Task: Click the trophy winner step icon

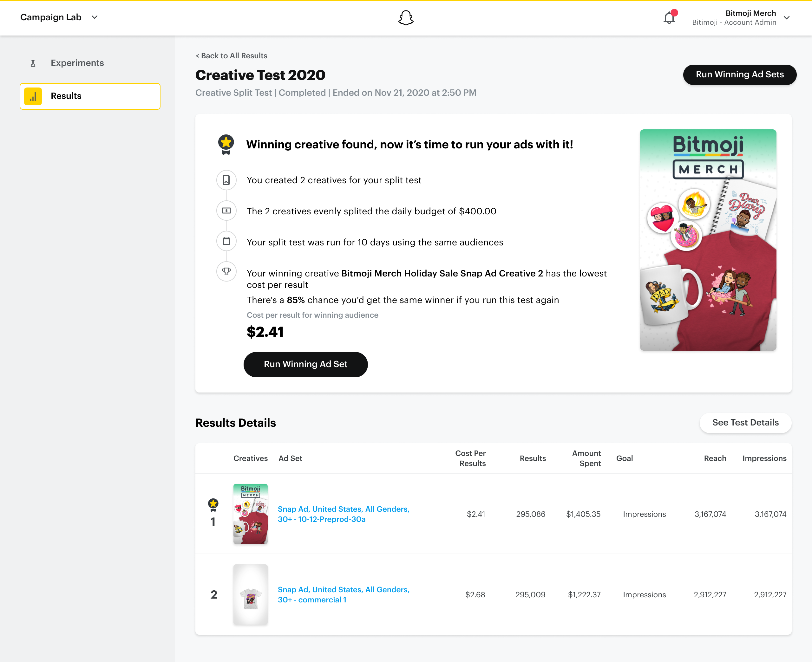Action: tap(226, 271)
